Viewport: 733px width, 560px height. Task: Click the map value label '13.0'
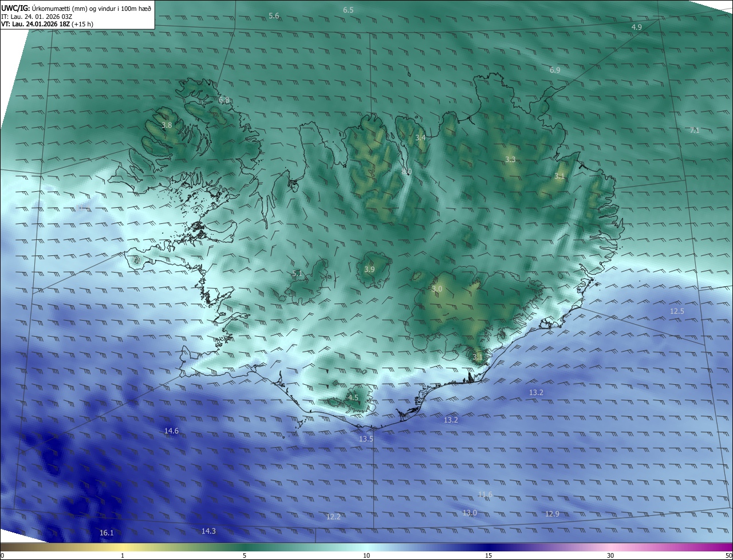click(x=470, y=513)
